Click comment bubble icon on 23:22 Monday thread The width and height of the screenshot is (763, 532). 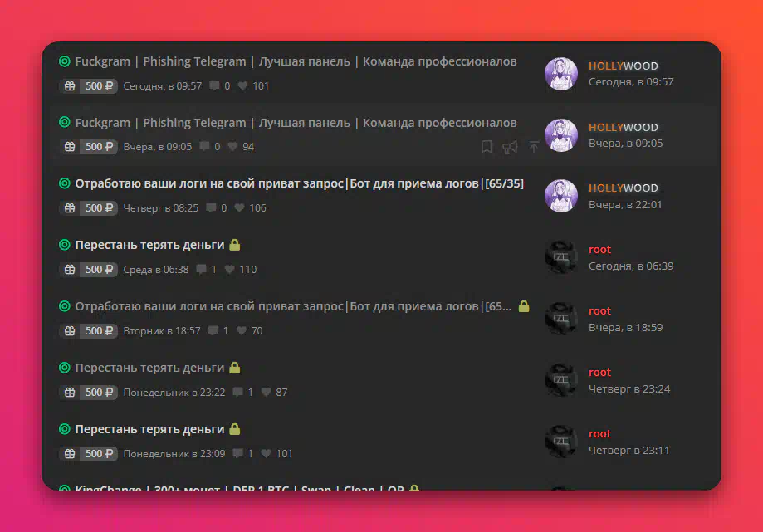(x=238, y=392)
